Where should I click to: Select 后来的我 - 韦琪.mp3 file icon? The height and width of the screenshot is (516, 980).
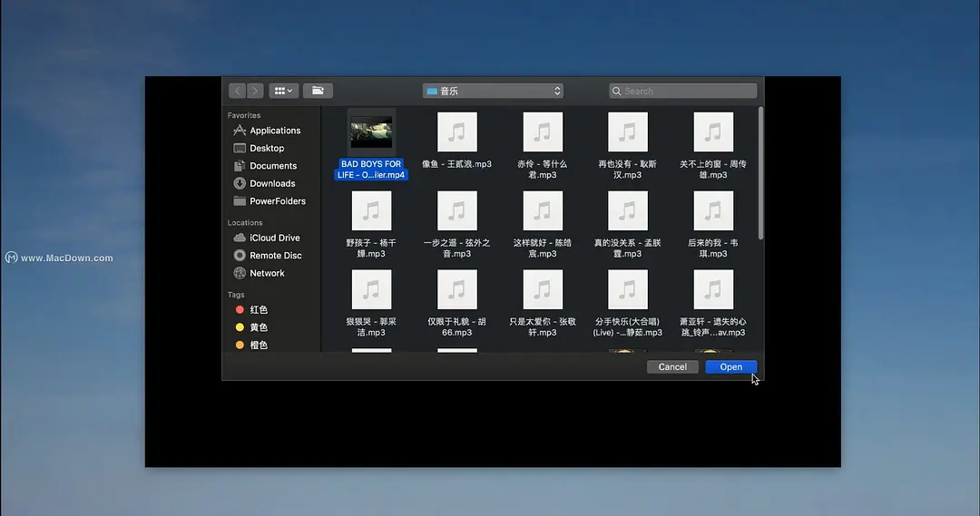click(713, 210)
